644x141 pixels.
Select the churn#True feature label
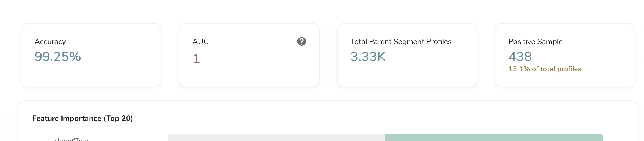pos(71,139)
